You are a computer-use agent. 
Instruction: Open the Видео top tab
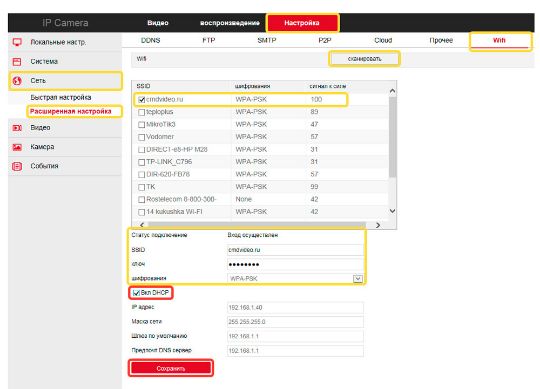(158, 23)
